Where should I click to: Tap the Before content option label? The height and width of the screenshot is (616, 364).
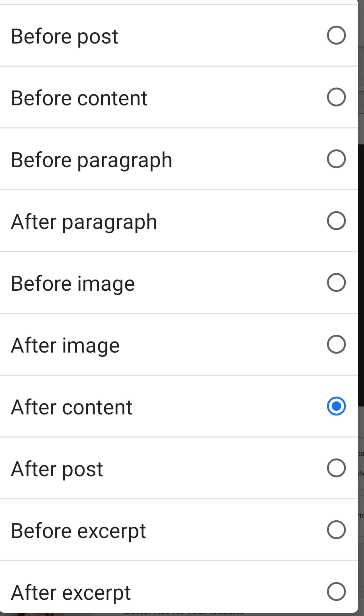pyautogui.click(x=79, y=98)
